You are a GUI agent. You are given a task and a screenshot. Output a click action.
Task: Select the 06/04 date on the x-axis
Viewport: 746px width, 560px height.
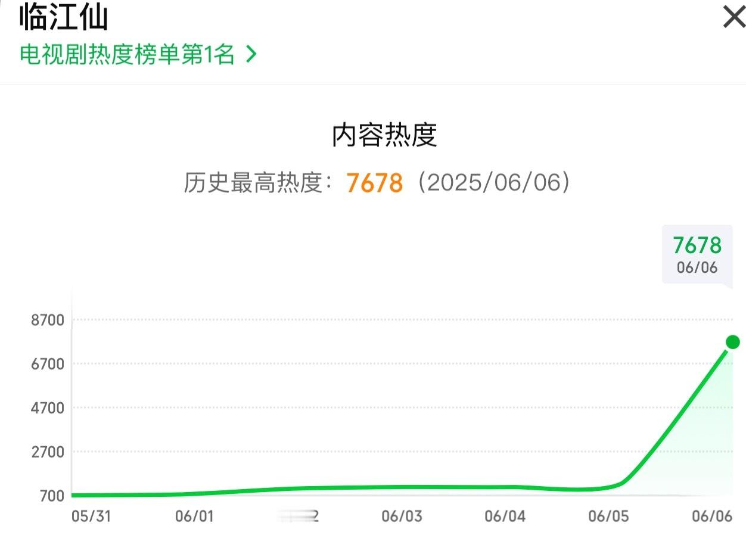[x=505, y=516]
